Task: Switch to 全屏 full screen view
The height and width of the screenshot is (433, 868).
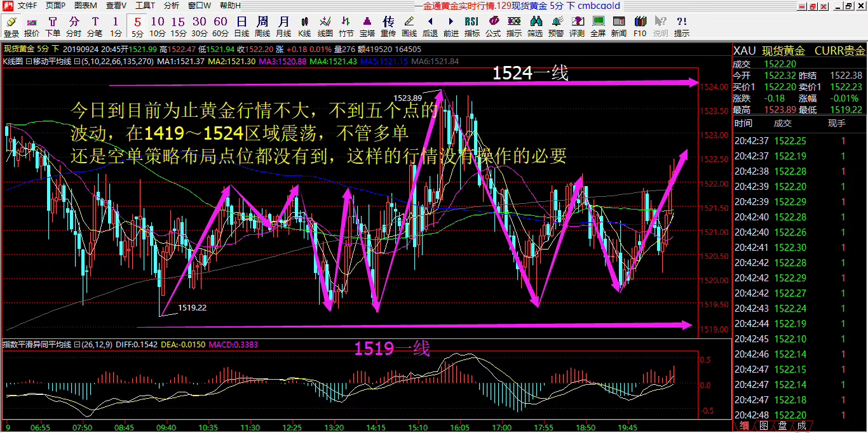Action: (x=598, y=27)
